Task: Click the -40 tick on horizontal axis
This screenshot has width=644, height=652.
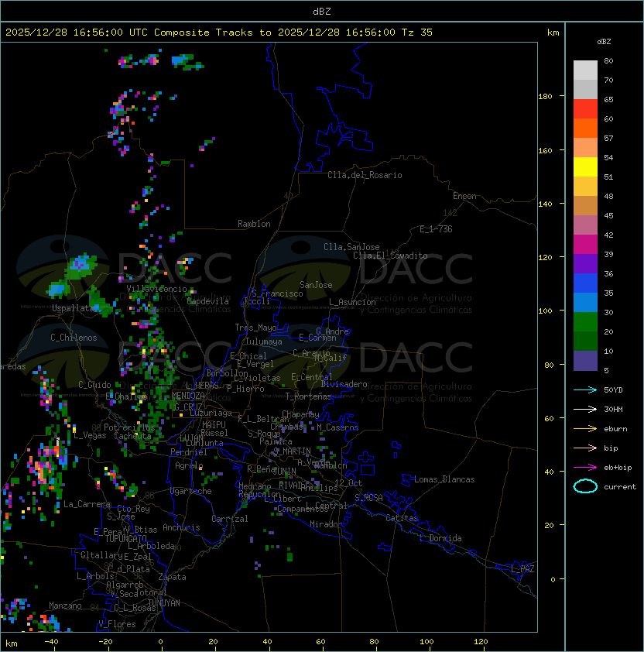Action: point(51,642)
